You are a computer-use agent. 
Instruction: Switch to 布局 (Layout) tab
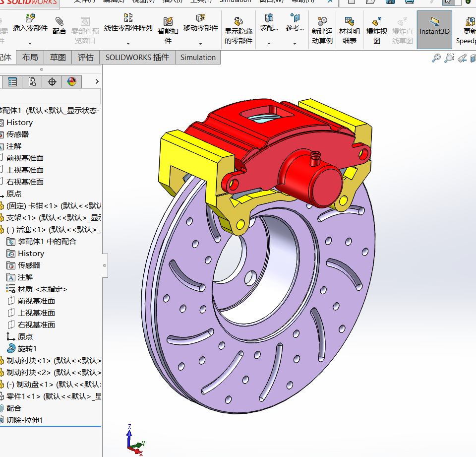tap(30, 57)
